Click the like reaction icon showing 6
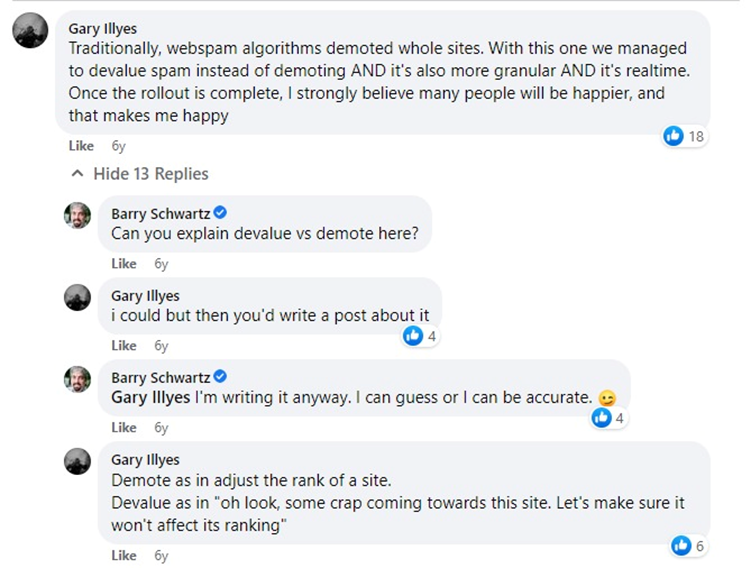This screenshot has width=751, height=568. 682,545
